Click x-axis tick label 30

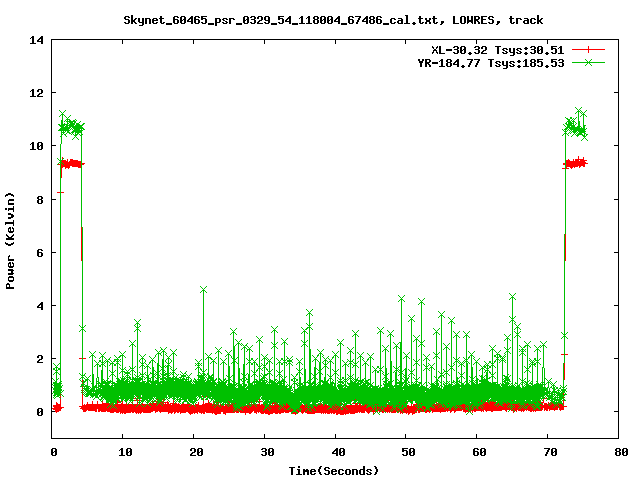pyautogui.click(x=267, y=452)
